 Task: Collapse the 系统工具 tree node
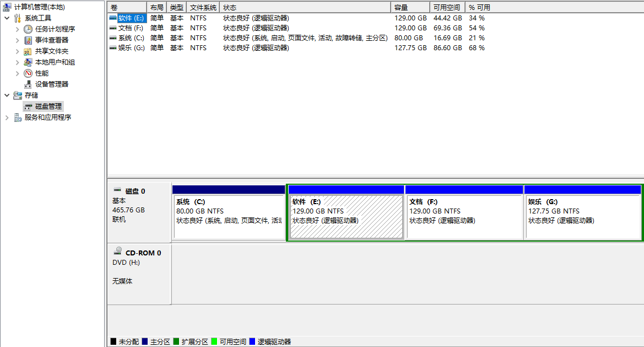coord(7,18)
